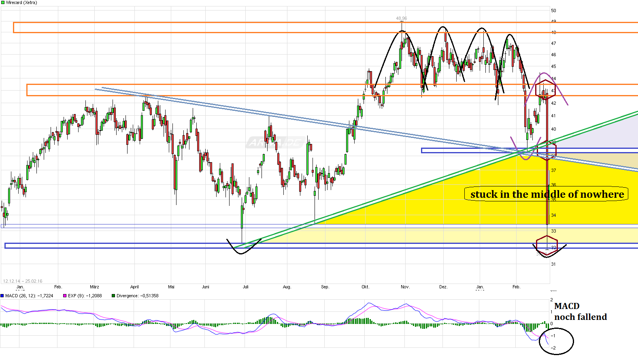Click the price axis label '41'
638x364 pixels.
tap(553, 116)
